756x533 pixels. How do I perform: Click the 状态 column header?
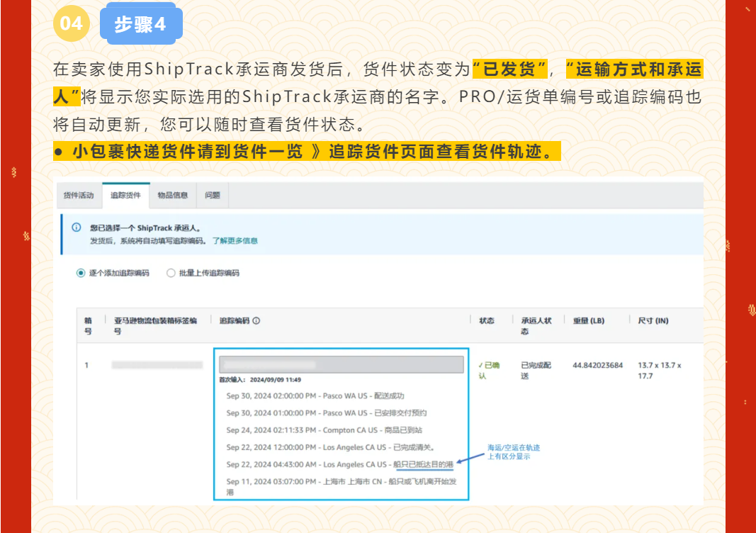[x=487, y=321]
